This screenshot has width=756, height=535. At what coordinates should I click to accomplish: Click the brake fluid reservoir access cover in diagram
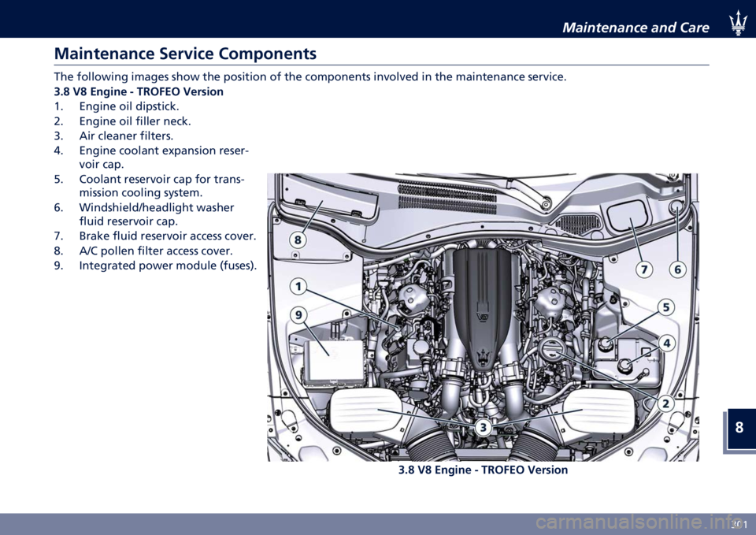click(628, 216)
